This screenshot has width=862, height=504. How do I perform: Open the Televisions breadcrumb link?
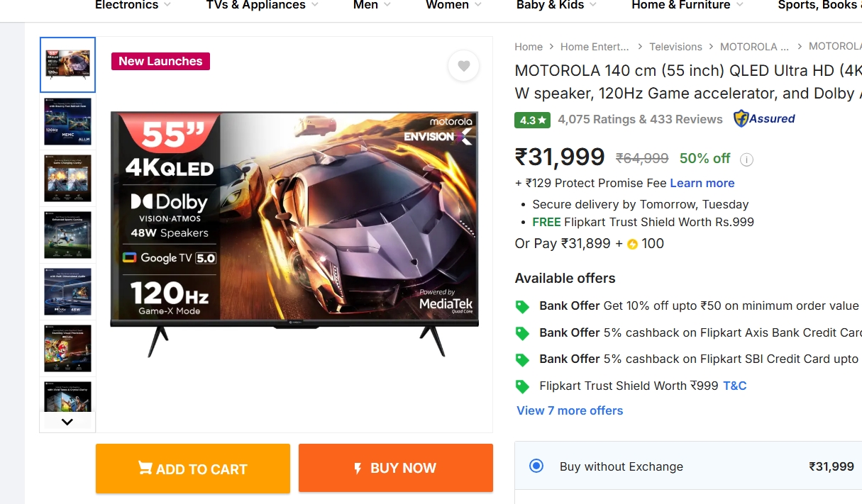tap(675, 46)
